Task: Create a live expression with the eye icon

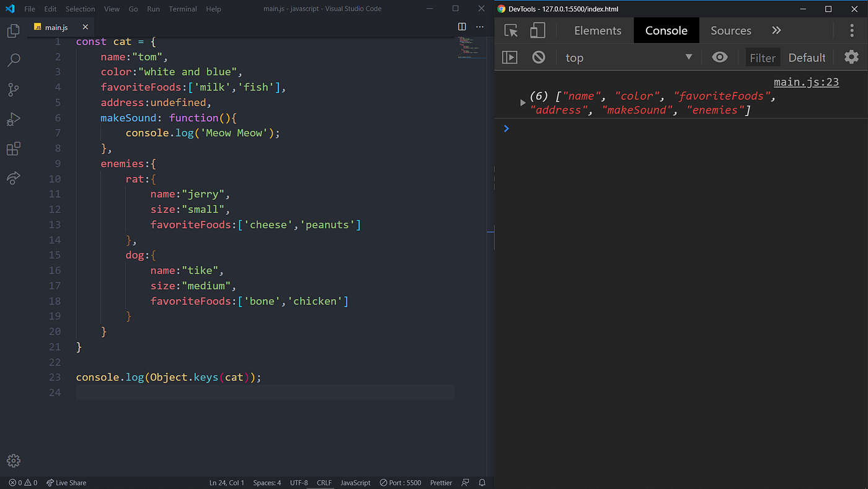Action: point(719,56)
